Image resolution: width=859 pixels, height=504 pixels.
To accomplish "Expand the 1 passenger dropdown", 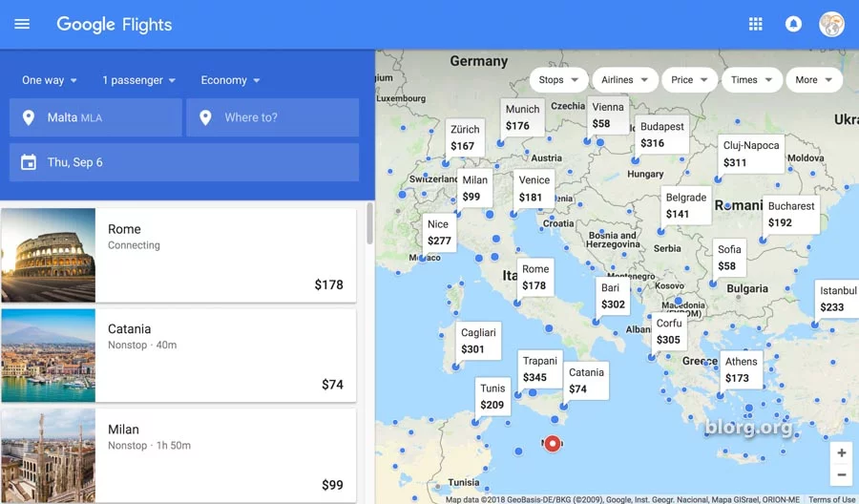I will [139, 80].
